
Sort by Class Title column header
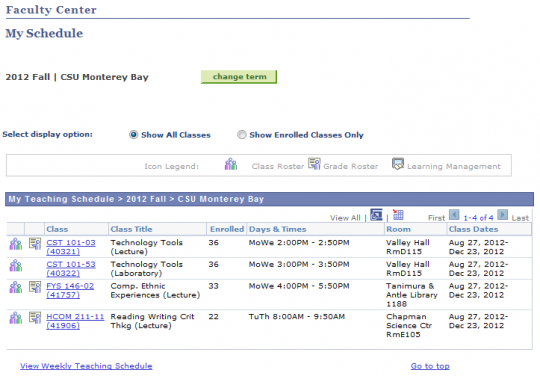(131, 229)
